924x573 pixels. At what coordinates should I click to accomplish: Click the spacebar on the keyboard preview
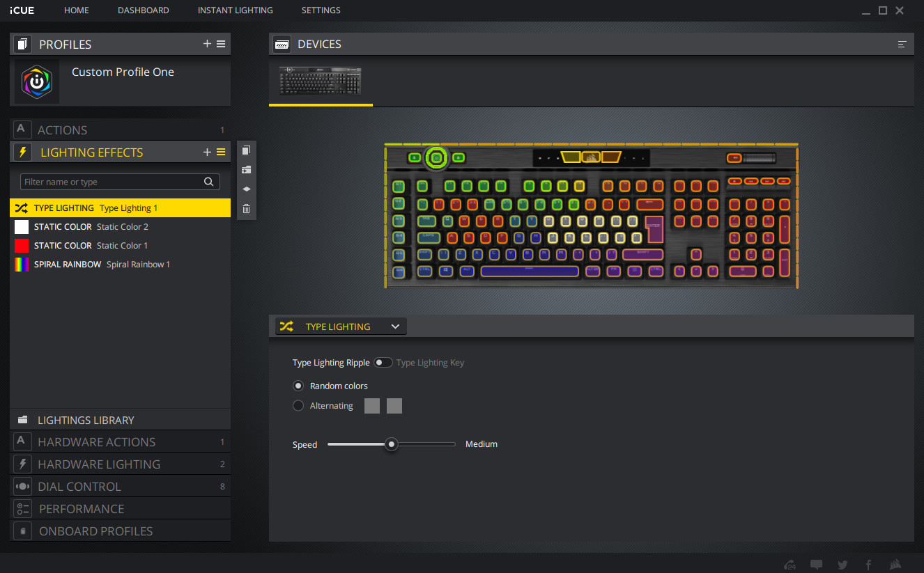click(530, 272)
